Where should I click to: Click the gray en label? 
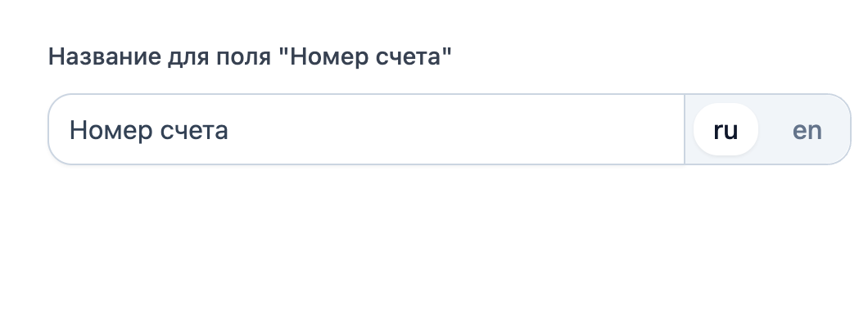click(807, 130)
